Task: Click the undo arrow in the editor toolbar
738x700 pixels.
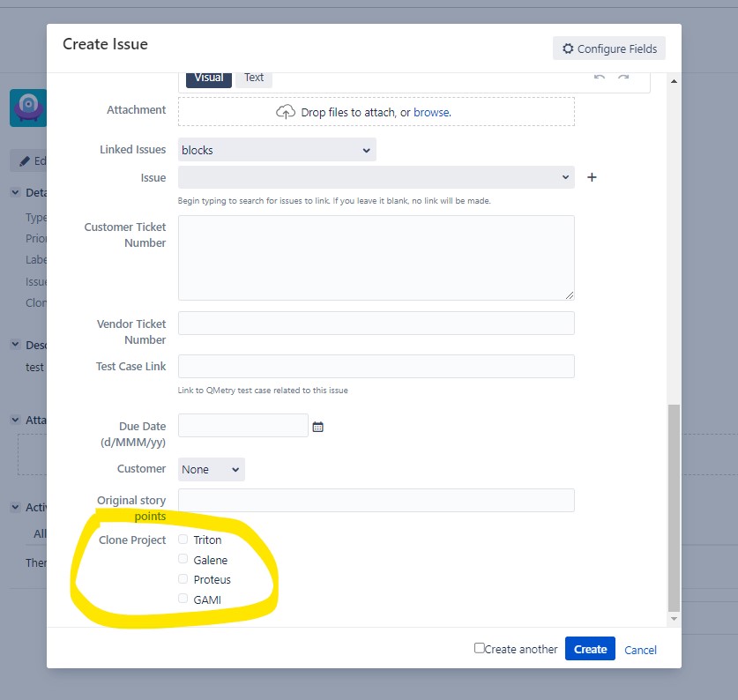Action: [599, 78]
